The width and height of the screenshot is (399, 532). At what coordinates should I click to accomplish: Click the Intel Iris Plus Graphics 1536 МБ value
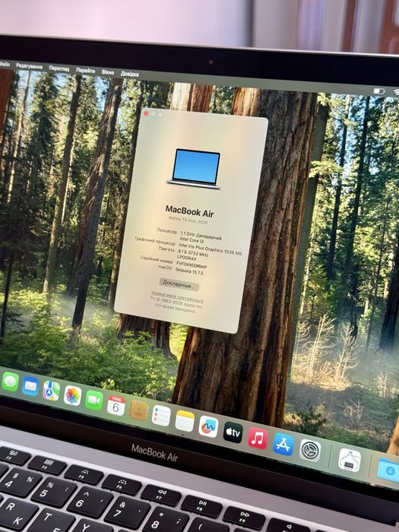coord(210,249)
